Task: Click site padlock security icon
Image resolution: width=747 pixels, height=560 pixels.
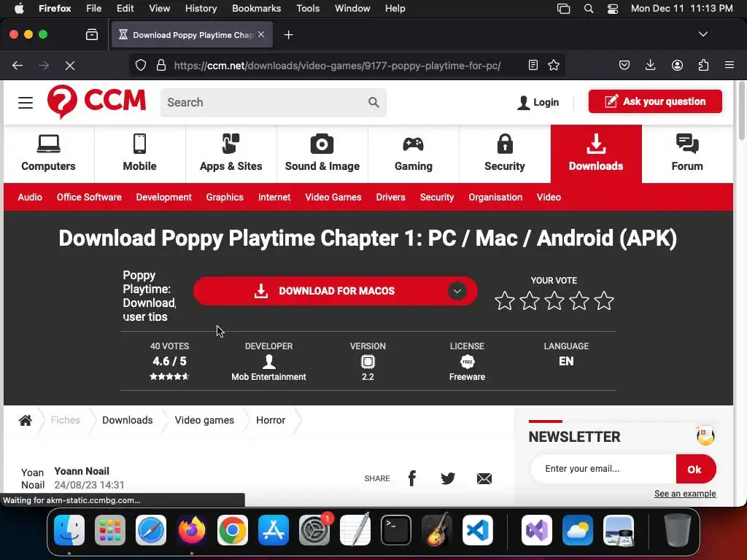Action: pos(161,65)
